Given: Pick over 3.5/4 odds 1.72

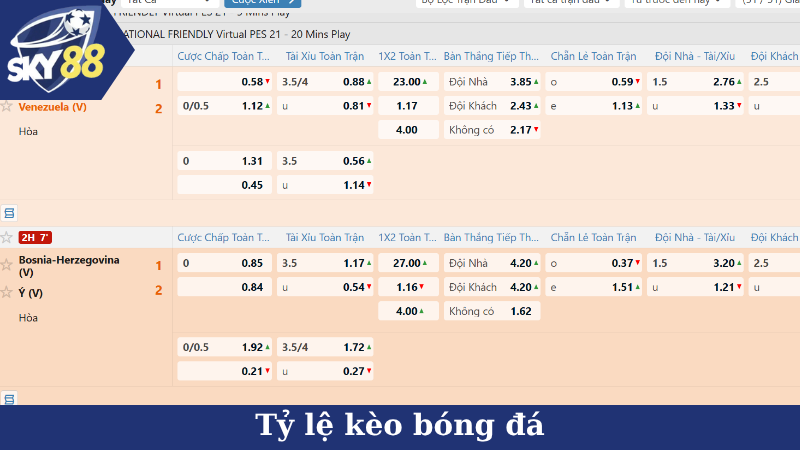Looking at the screenshot, I should [x=325, y=347].
